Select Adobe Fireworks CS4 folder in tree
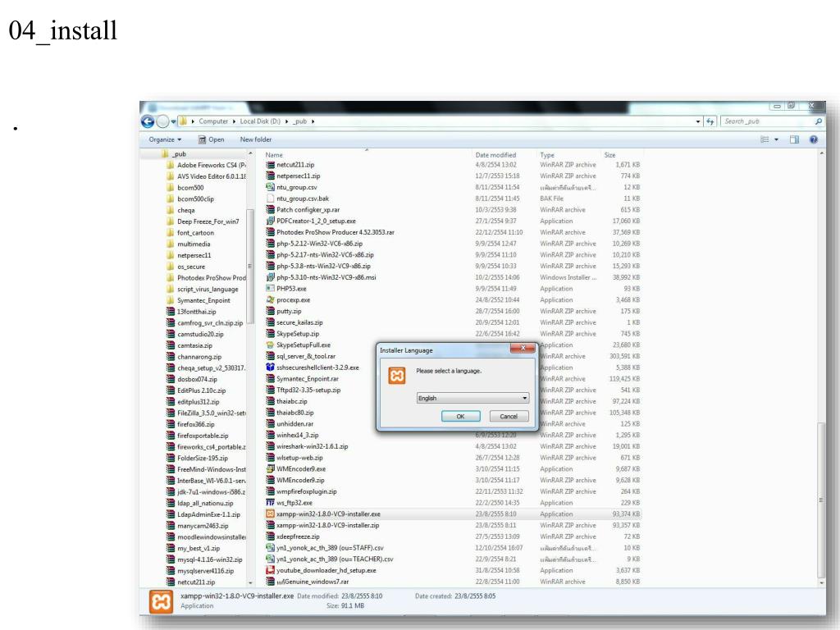 click(x=206, y=165)
